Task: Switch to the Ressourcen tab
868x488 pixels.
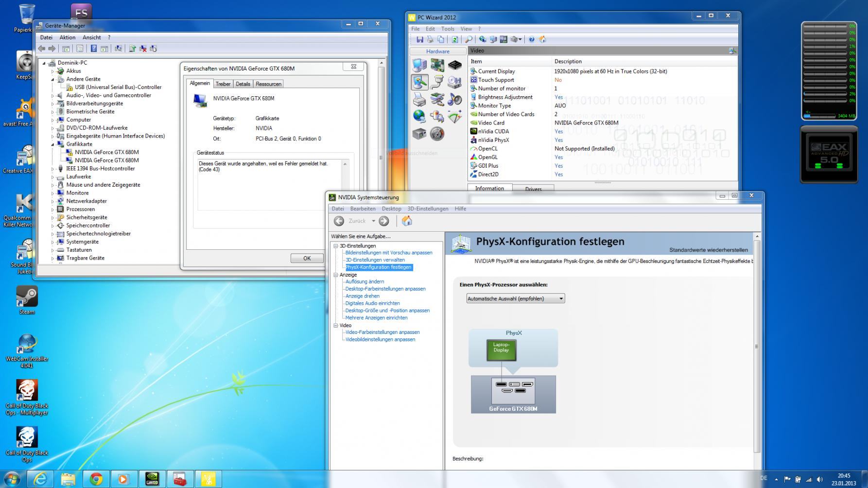Action: (x=268, y=84)
